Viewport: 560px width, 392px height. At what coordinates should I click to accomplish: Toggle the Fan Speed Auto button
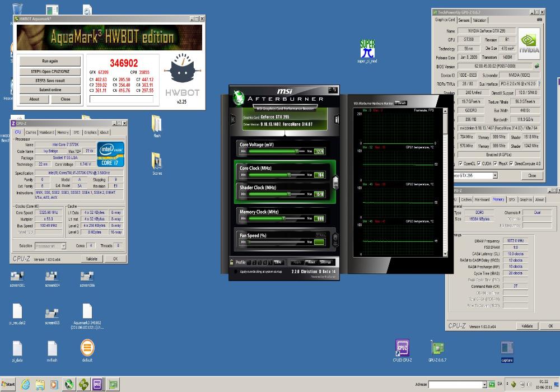[320, 235]
